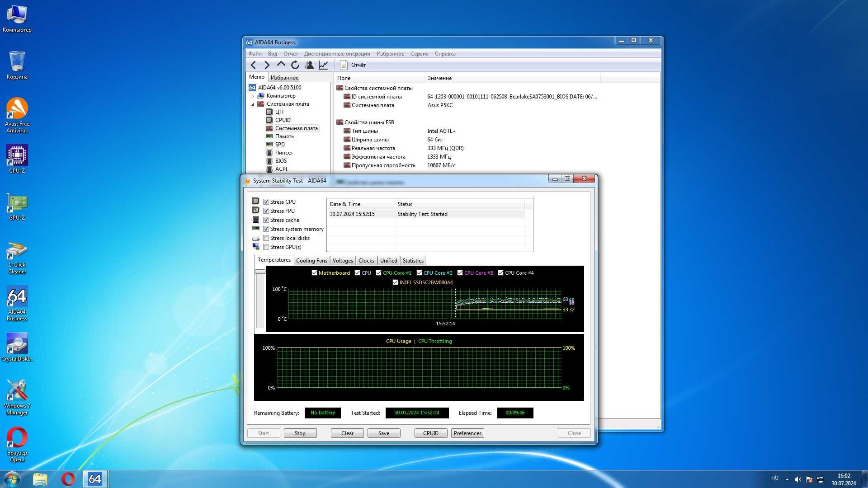Click the temperature graph scale slider
The image size is (868, 488).
260,272
